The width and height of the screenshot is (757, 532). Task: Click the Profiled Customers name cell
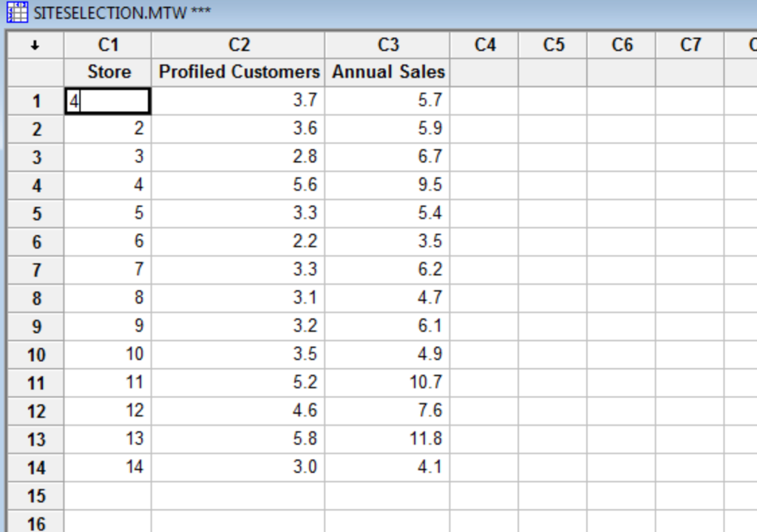(x=238, y=72)
